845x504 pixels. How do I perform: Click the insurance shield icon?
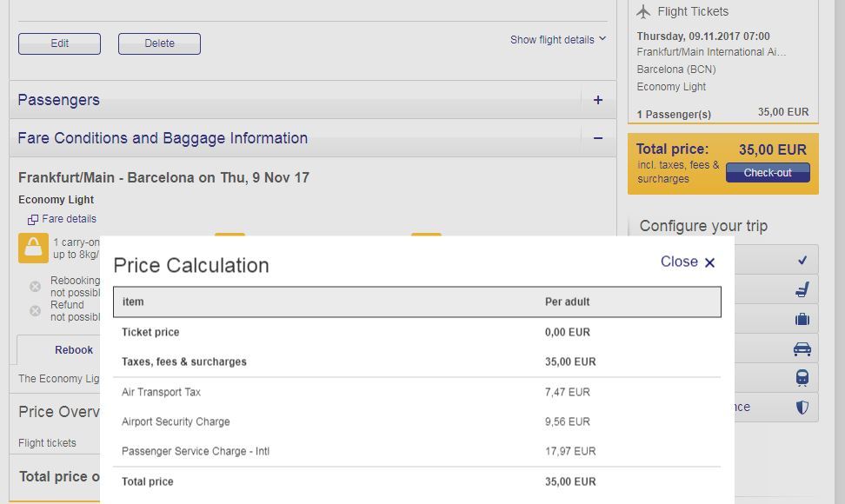point(802,408)
